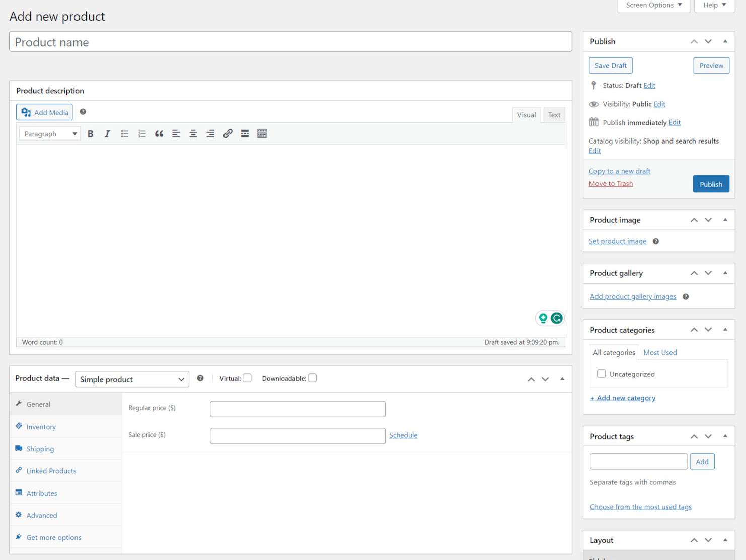
Task: Open the Inventory tab in Product data
Action: [41, 427]
